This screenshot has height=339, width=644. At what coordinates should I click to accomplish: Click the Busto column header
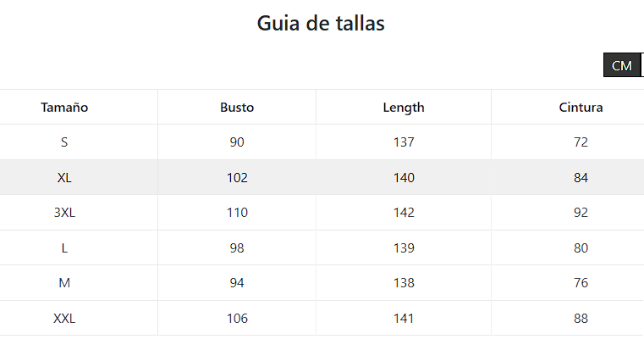(x=237, y=107)
